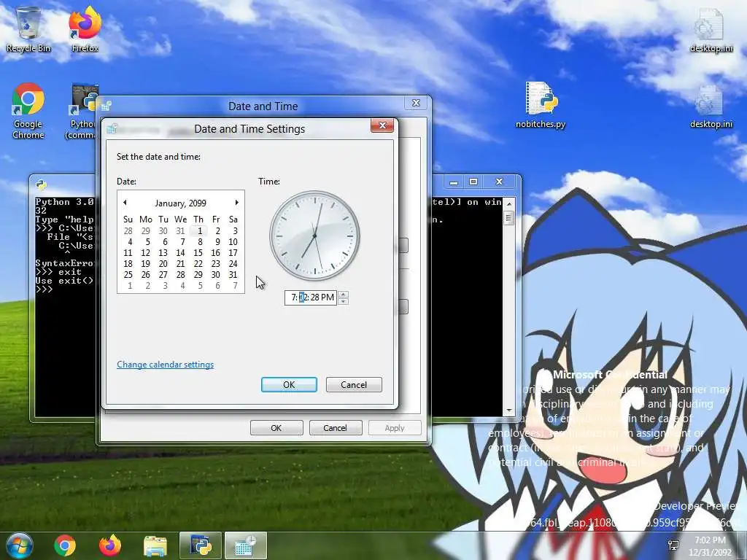Go to previous month in calendar
747x560 pixels.
125,203
